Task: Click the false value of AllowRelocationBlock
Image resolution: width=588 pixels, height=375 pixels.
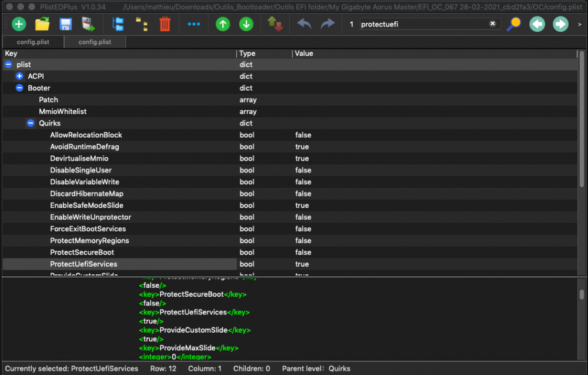Action: (x=303, y=135)
